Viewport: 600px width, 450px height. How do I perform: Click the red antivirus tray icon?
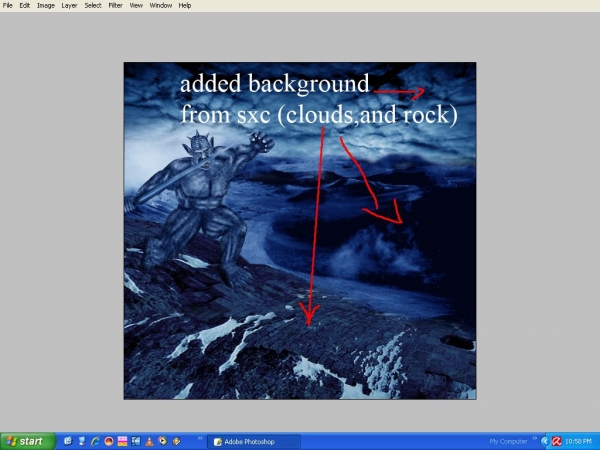(556, 442)
